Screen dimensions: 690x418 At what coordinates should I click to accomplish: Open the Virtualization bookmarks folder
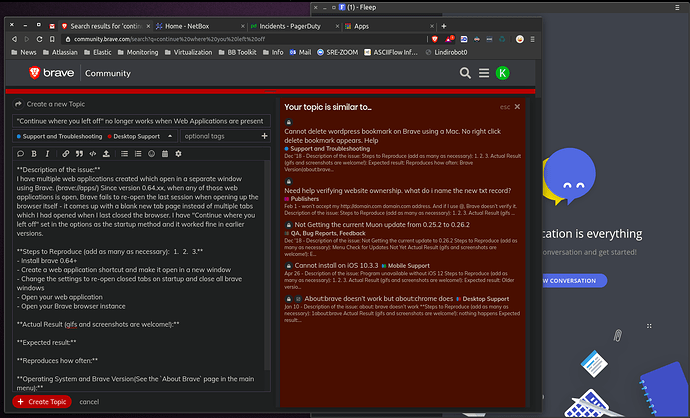(188, 52)
